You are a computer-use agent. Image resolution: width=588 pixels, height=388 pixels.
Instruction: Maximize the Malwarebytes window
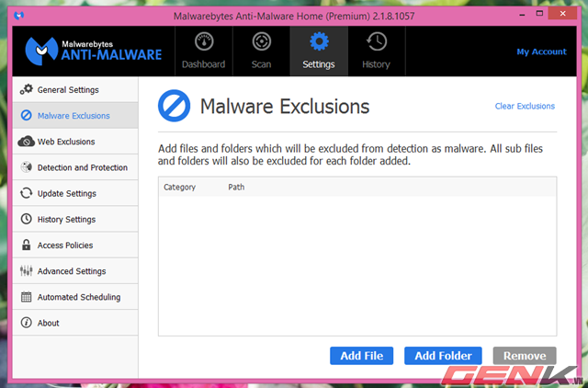539,14
